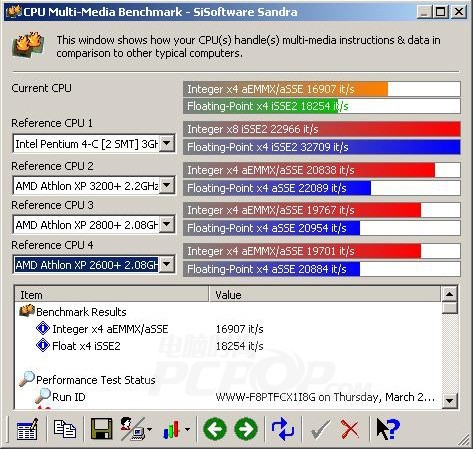This screenshot has height=449, width=474.
Task: Click the results list scroll down arrow
Action: (449, 400)
